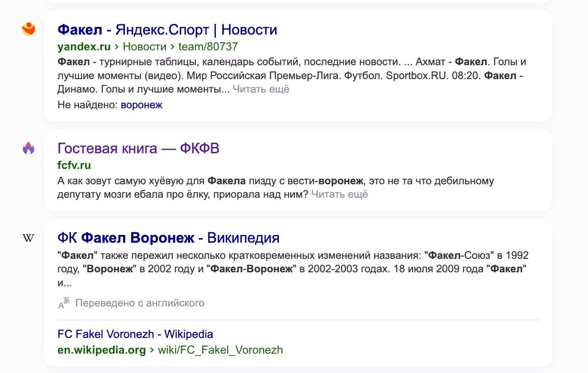Click the Wikipedia W favicon
Image resolution: width=588 pixels, height=373 pixels.
28,238
